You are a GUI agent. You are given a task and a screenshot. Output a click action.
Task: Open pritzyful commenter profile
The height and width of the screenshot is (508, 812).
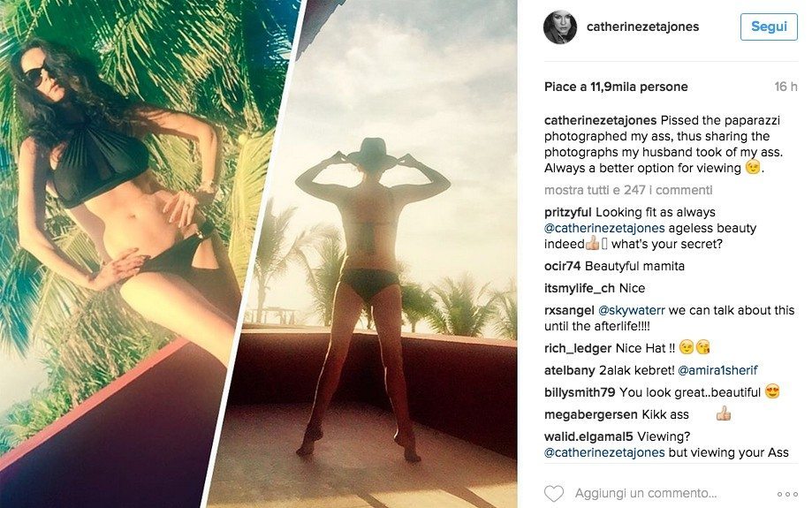click(x=567, y=213)
